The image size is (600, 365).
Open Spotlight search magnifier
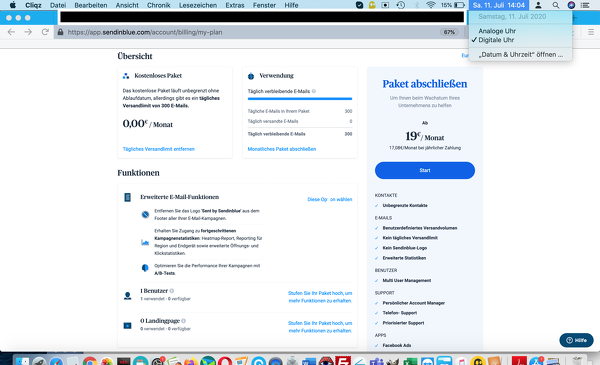[x=556, y=5]
